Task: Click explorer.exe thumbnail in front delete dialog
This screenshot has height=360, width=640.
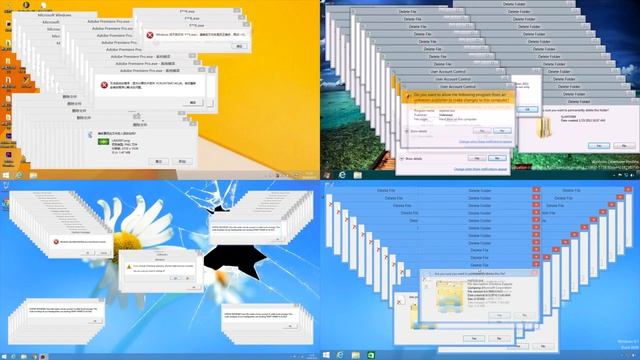Action: click(450, 296)
